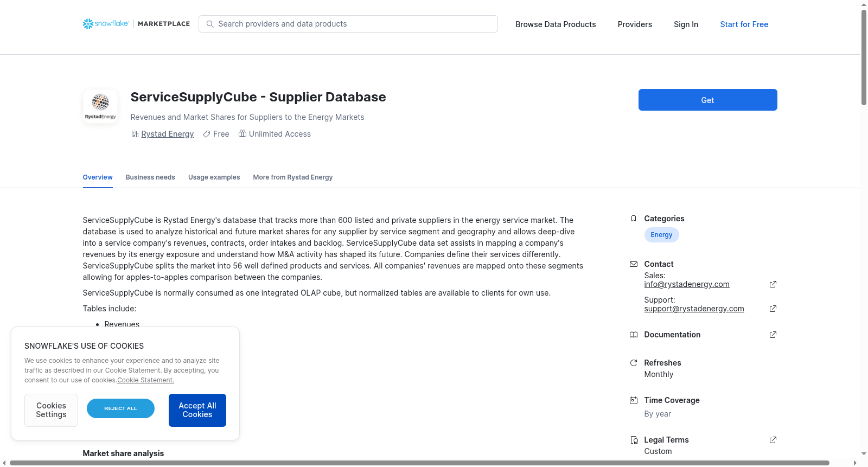Image resolution: width=868 pixels, height=467 pixels.
Task: Click the Unlimited Access label
Action: pos(280,134)
